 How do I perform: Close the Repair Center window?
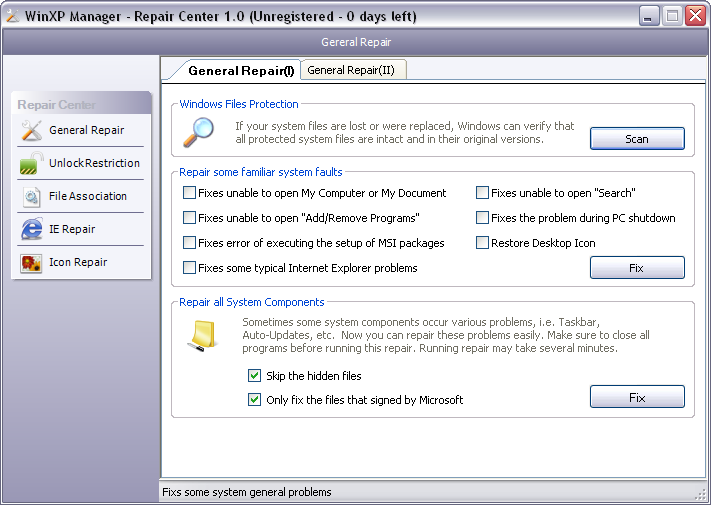coord(695,16)
